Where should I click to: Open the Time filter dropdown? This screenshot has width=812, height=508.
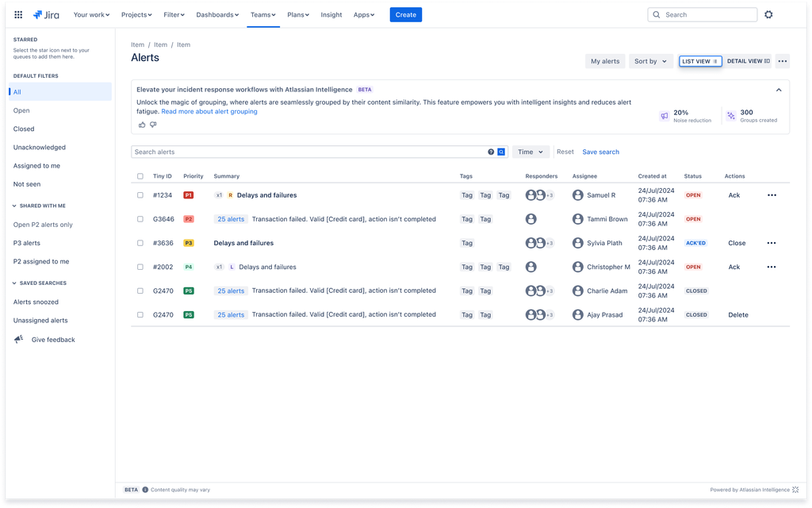[x=530, y=152]
